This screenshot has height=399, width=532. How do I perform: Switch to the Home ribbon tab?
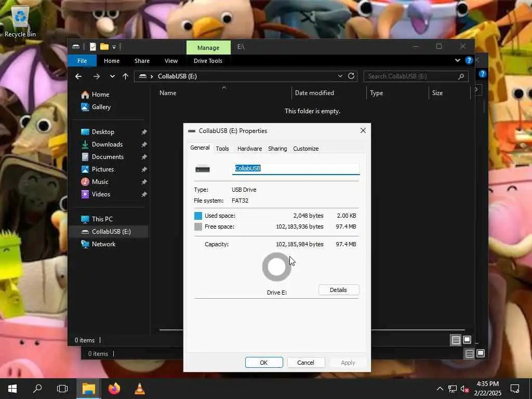112,61
